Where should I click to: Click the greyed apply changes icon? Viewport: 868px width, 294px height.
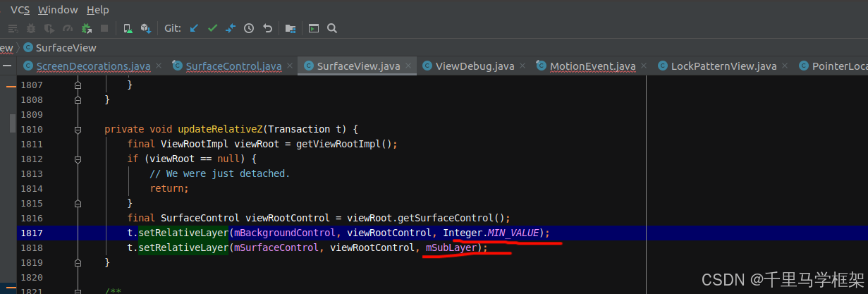pos(13,28)
